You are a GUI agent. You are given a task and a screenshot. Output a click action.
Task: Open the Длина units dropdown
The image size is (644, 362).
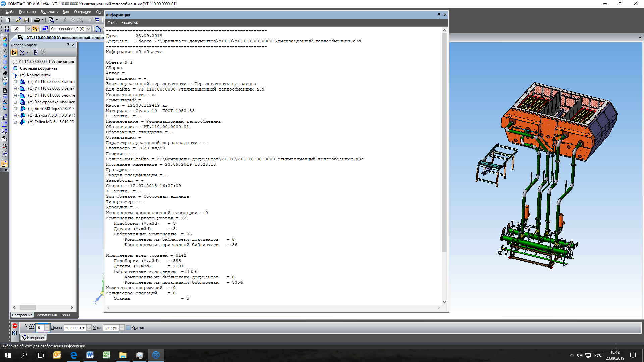click(89, 328)
